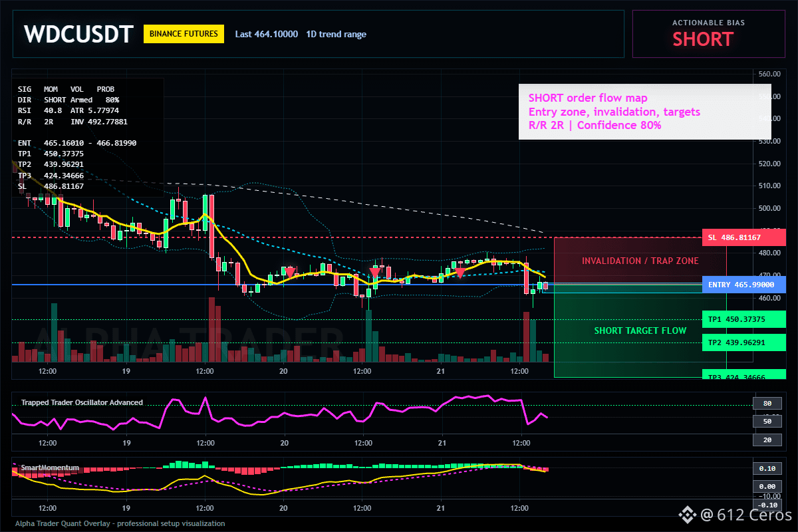Click the SmartMomentum indicator label
Image resolution: width=798 pixels, height=532 pixels.
[49, 468]
